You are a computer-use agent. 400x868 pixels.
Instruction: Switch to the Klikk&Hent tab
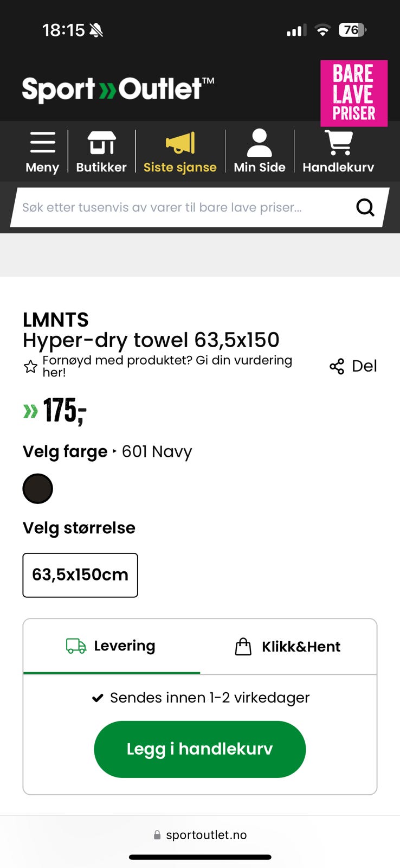[288, 646]
